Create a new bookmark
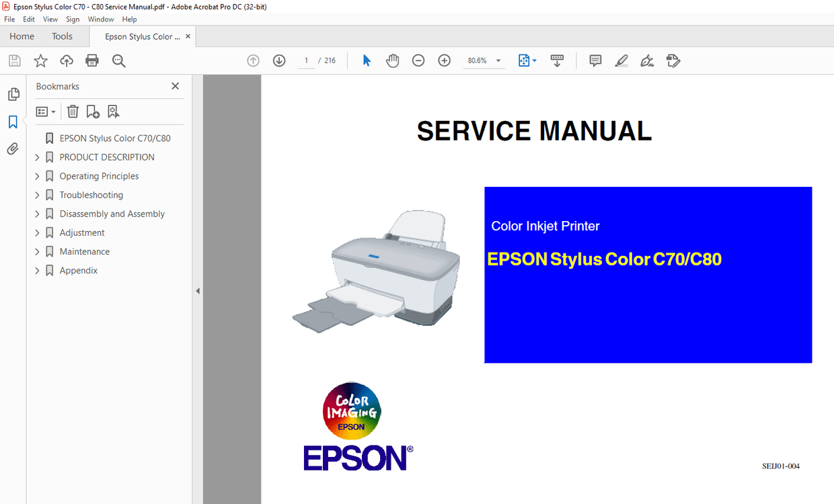The width and height of the screenshot is (834, 504). coord(92,111)
